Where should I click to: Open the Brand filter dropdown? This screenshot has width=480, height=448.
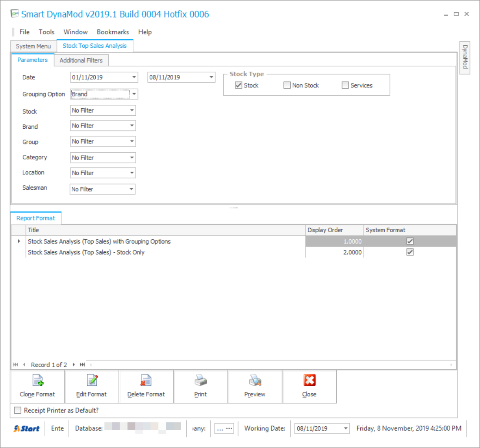click(x=132, y=126)
